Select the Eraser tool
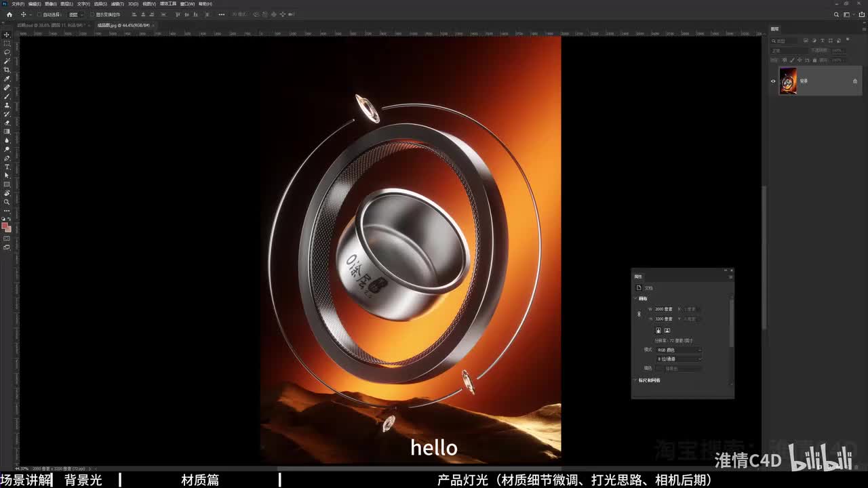868x488 pixels. [x=7, y=123]
